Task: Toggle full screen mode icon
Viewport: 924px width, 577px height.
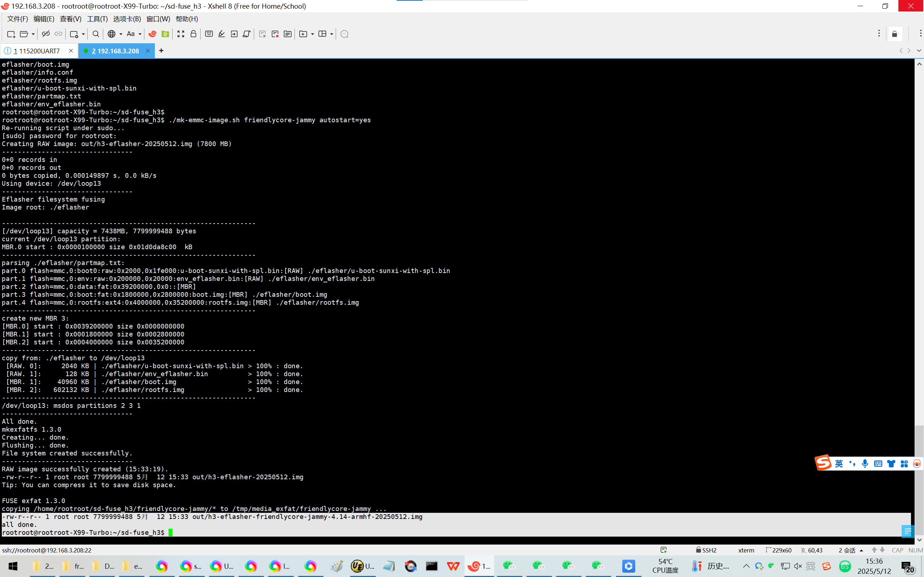Action: click(x=180, y=34)
